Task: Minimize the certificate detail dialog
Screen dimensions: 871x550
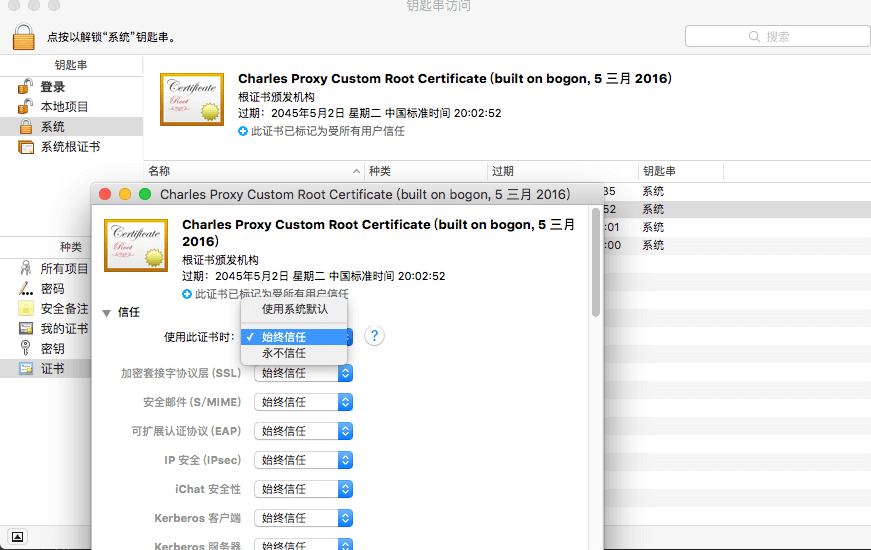Action: coord(125,194)
